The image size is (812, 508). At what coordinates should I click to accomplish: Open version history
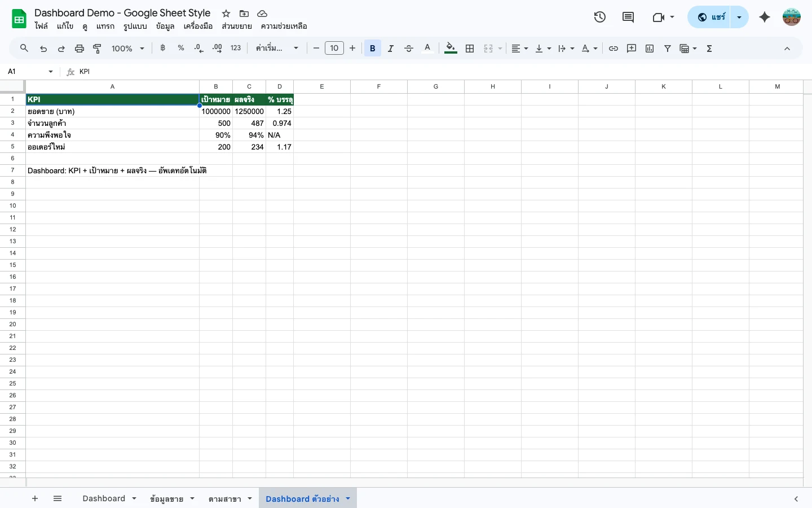pyautogui.click(x=600, y=17)
